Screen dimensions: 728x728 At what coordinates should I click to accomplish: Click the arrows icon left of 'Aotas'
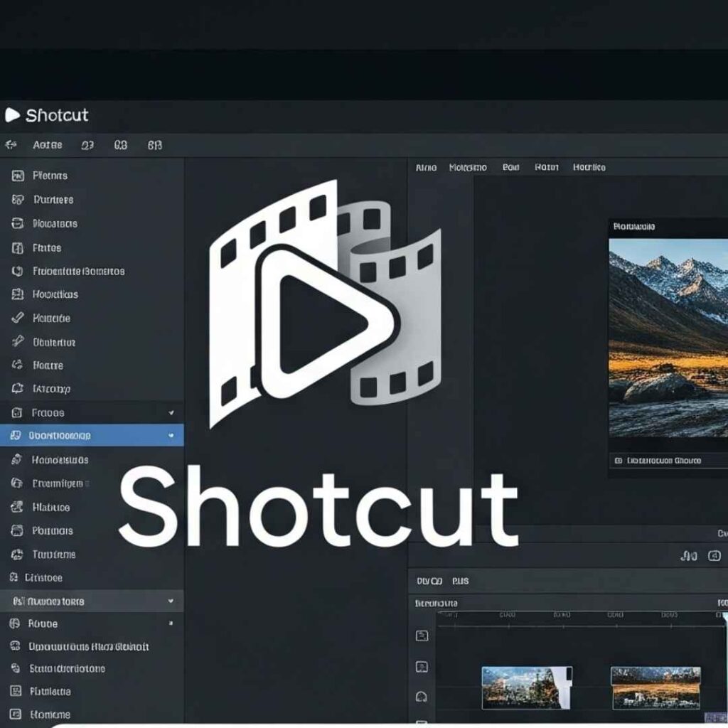11,145
